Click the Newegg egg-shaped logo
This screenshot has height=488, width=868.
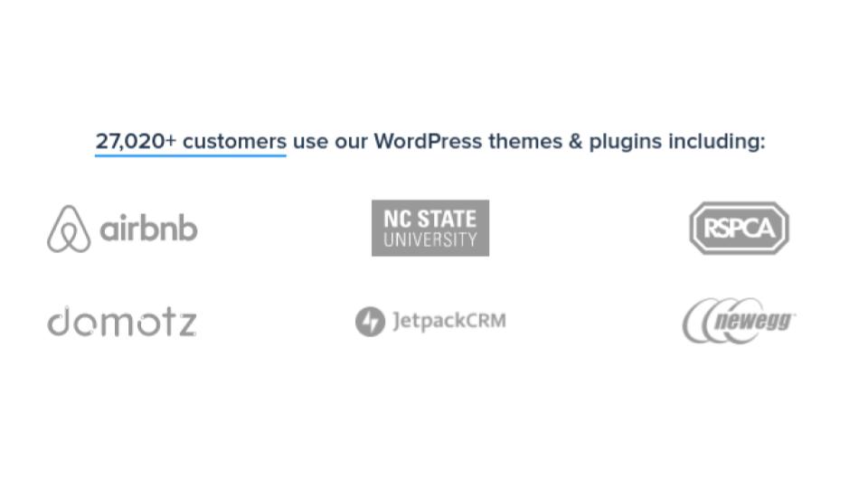click(739, 321)
